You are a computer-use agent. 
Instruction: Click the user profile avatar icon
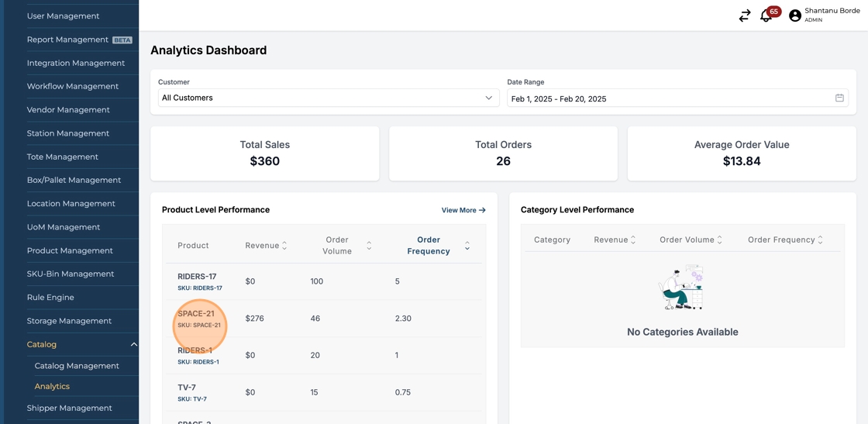pos(794,16)
